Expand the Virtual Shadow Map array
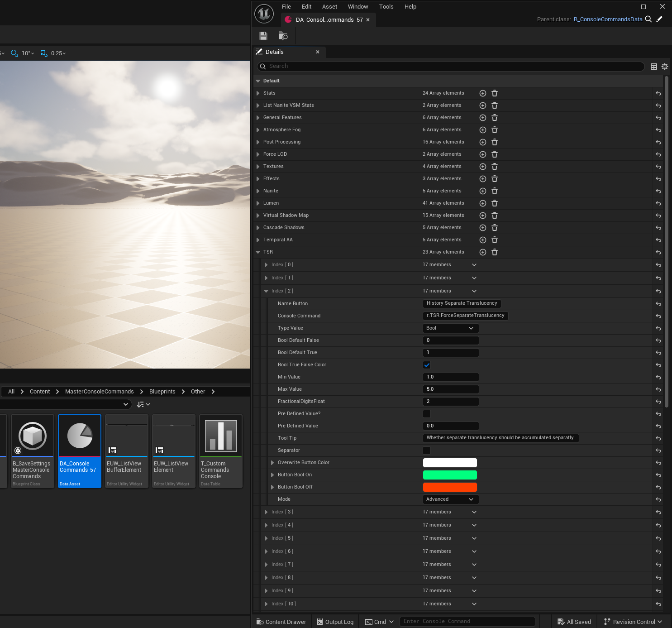 pos(258,216)
